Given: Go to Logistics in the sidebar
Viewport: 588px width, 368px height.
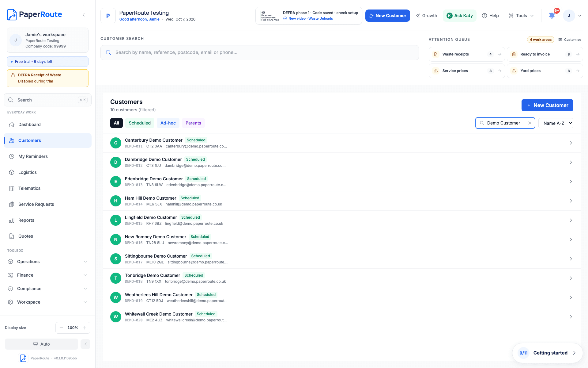Looking at the screenshot, I should [47, 172].
